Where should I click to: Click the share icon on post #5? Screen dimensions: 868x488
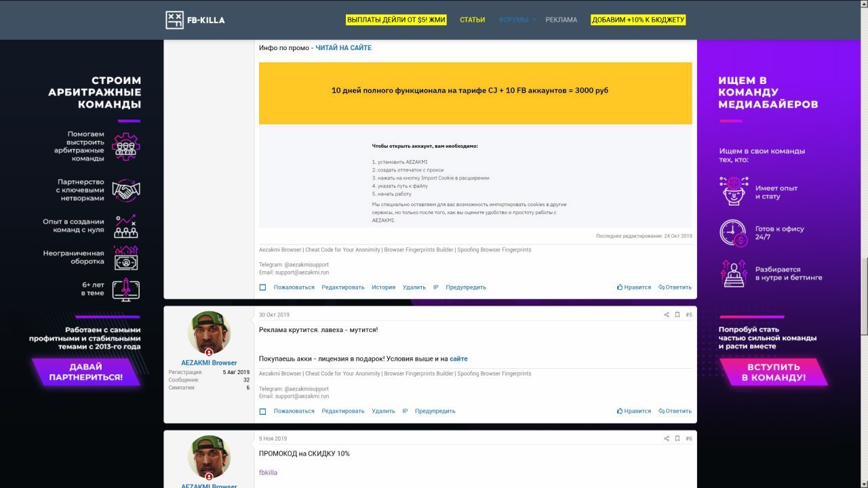click(667, 314)
